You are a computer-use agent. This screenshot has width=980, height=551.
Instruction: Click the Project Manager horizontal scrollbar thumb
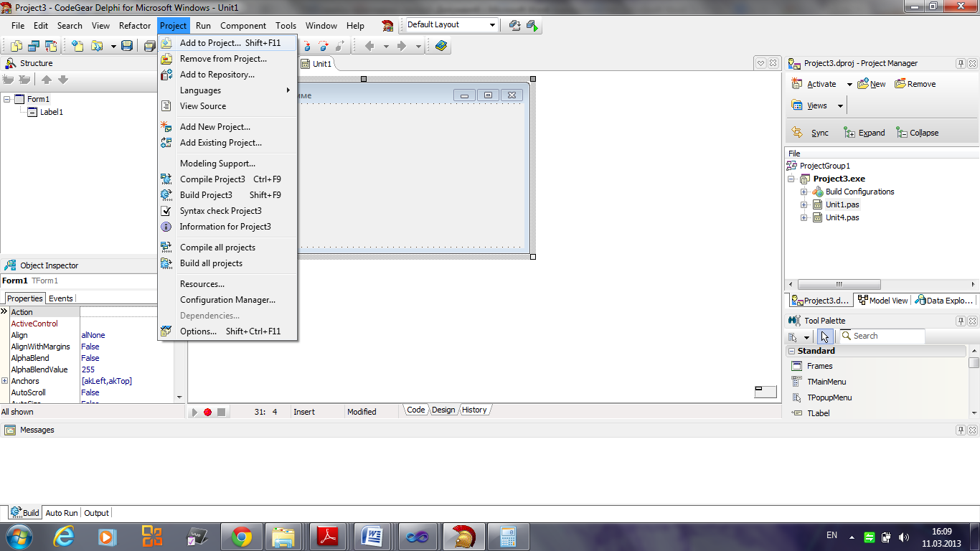point(839,284)
